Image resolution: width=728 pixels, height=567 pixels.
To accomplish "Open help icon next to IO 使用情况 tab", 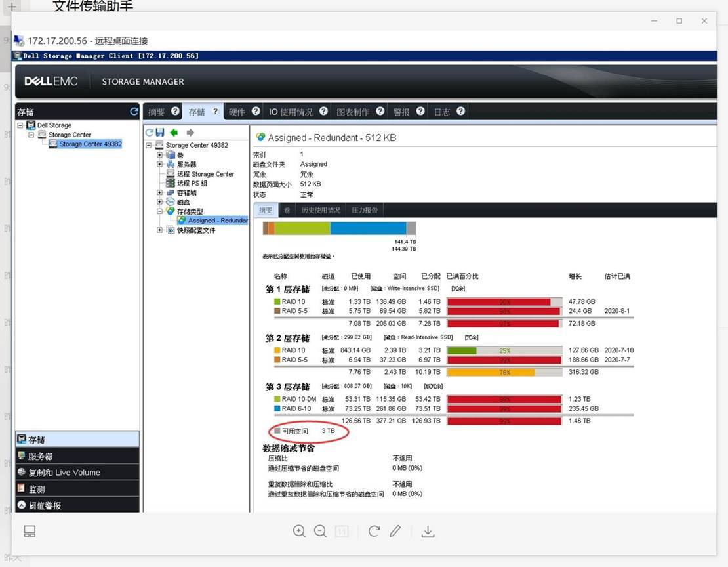I will (323, 111).
